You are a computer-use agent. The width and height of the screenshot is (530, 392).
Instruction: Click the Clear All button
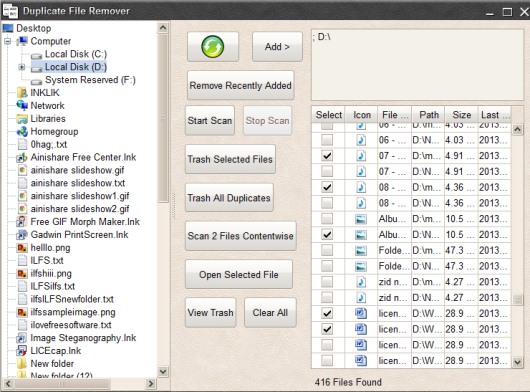coord(270,313)
